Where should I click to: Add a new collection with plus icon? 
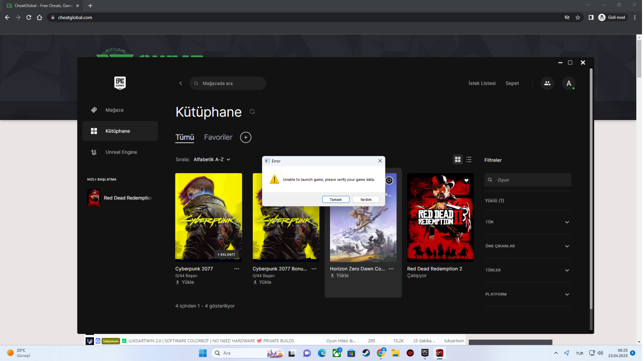pos(246,137)
